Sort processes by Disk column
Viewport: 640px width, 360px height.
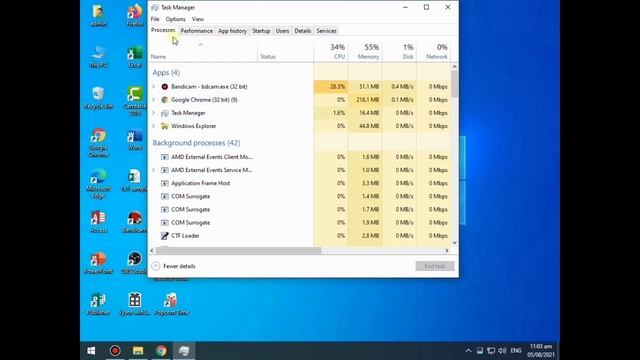pyautogui.click(x=400, y=51)
